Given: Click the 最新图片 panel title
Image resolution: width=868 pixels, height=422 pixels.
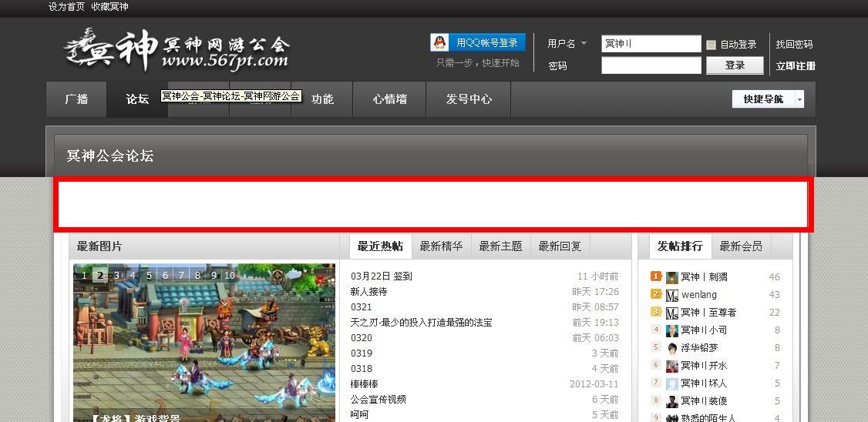Looking at the screenshot, I should coord(99,246).
